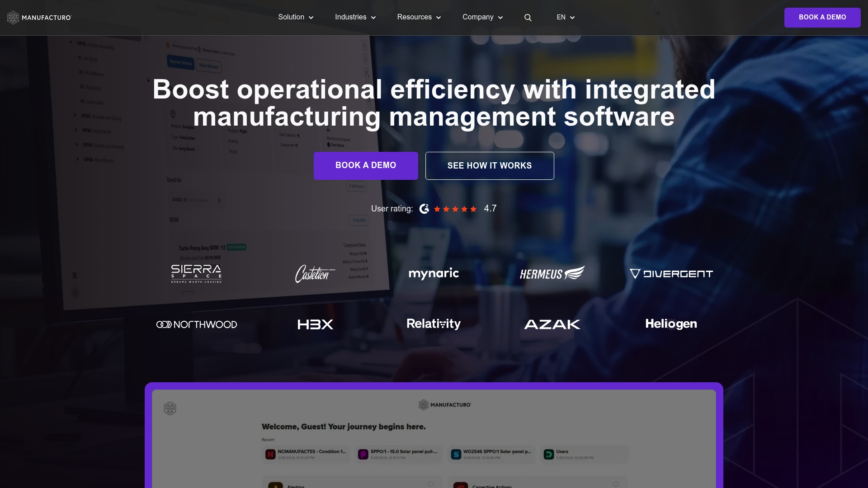
Task: Click the Heliogen customer logo
Action: coord(671,324)
